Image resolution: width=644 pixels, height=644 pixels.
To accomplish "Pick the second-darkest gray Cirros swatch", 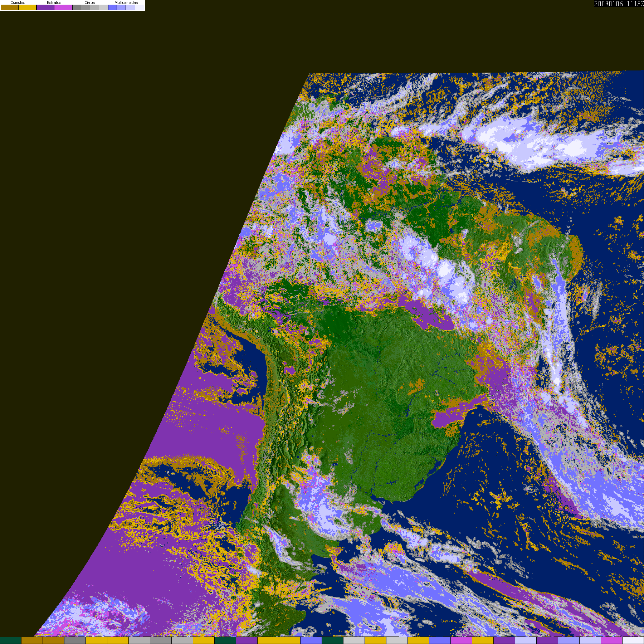I will point(86,7).
